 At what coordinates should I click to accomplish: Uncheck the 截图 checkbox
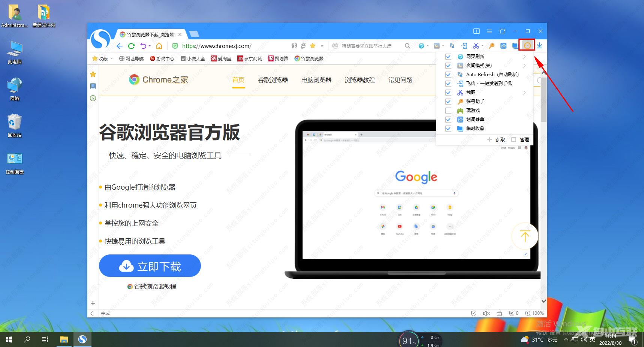(448, 93)
